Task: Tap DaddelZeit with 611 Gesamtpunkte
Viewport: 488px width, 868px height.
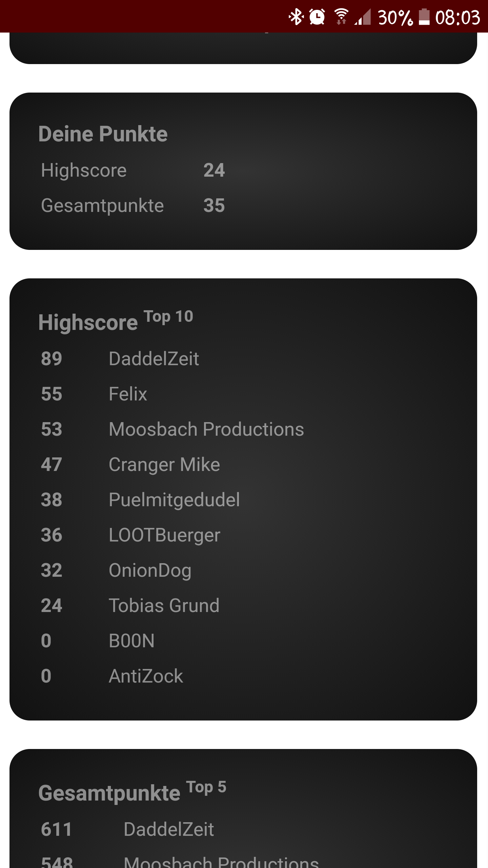Action: 169,829
